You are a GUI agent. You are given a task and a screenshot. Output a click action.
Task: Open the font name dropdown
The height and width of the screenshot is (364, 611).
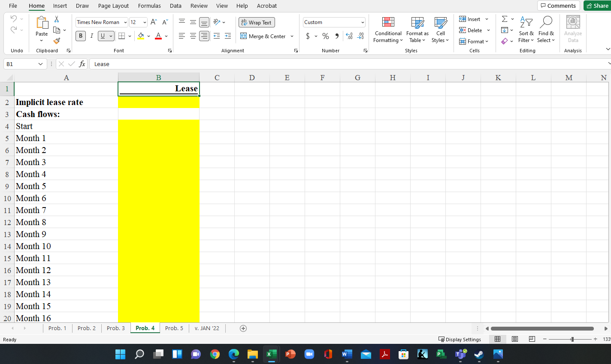(x=125, y=22)
